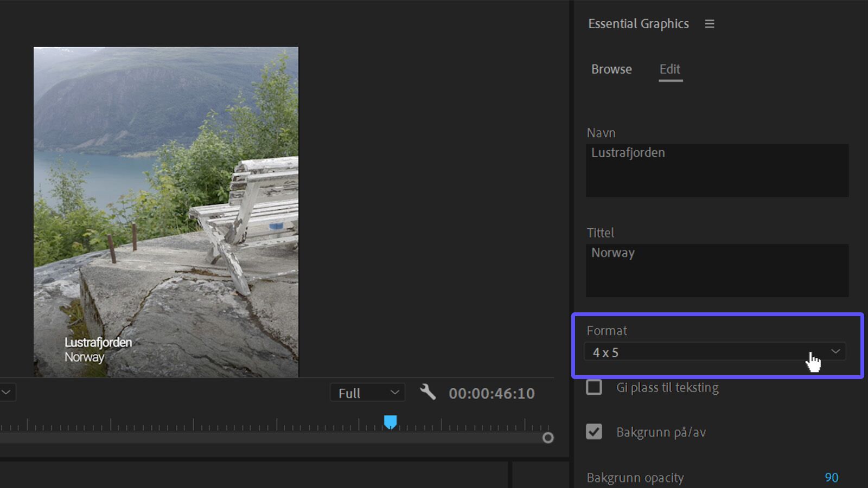Open the playback resolution dropdown set to Full

click(x=367, y=393)
